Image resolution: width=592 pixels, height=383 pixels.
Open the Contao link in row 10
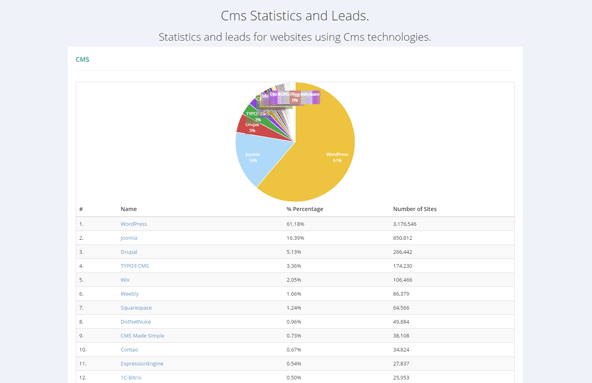[129, 350]
